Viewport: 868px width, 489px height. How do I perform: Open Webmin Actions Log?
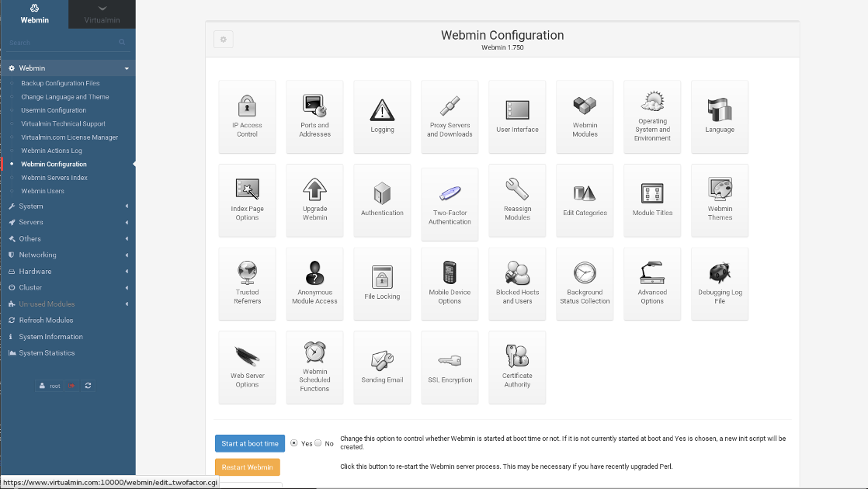[x=51, y=151]
